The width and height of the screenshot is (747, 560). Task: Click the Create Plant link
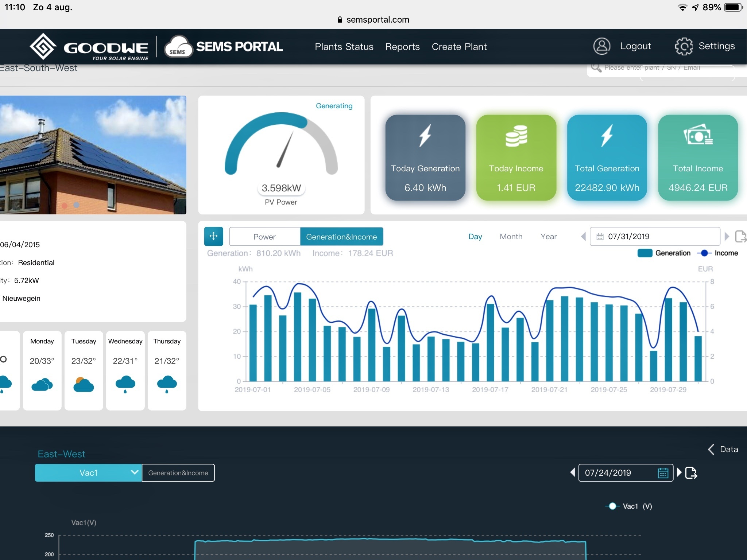[x=459, y=47]
